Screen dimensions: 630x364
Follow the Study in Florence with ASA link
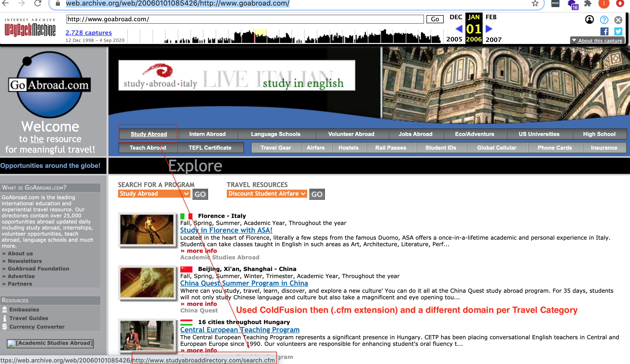click(x=226, y=230)
